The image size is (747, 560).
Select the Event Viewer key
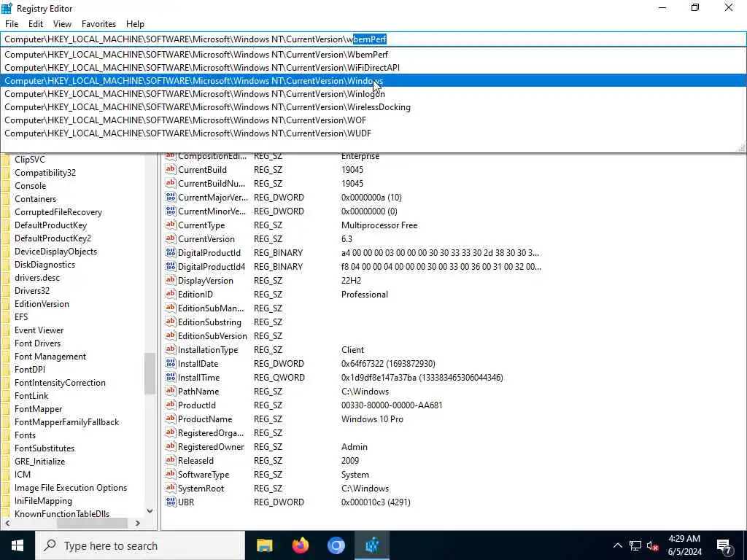39,330
